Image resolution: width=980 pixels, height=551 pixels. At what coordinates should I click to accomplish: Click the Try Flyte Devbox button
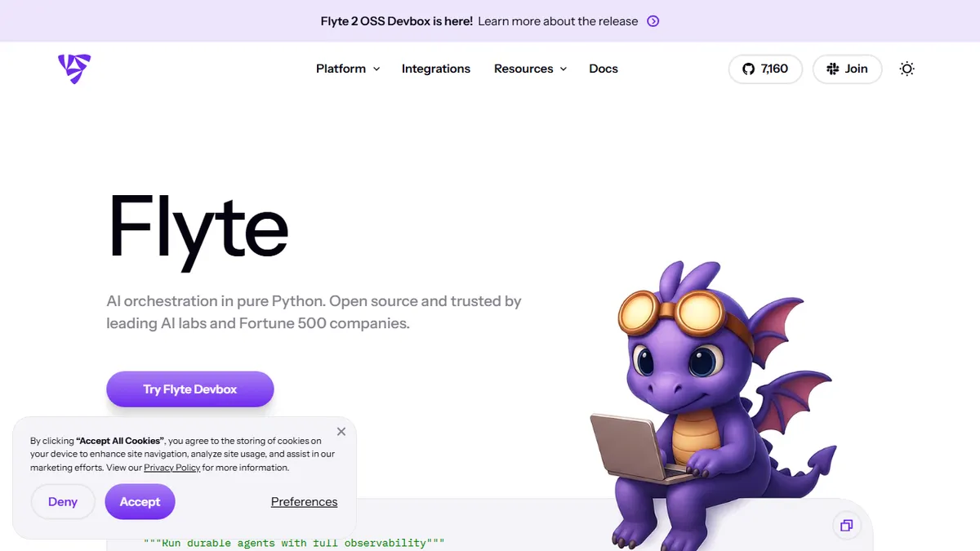190,389
